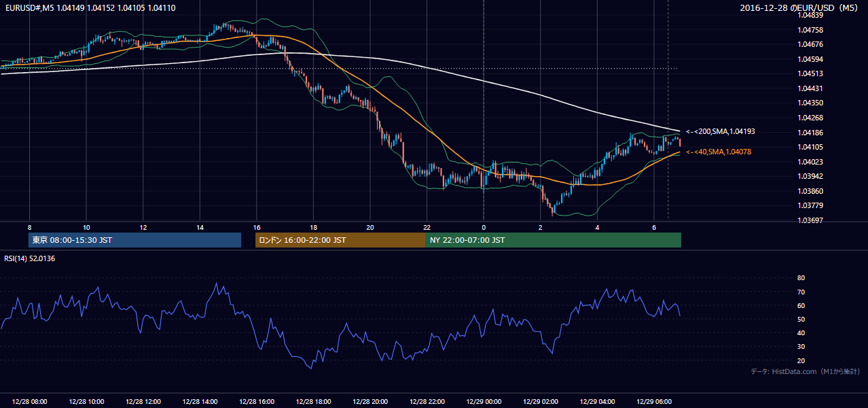Click the 12/28 20:00 date label

point(370,402)
